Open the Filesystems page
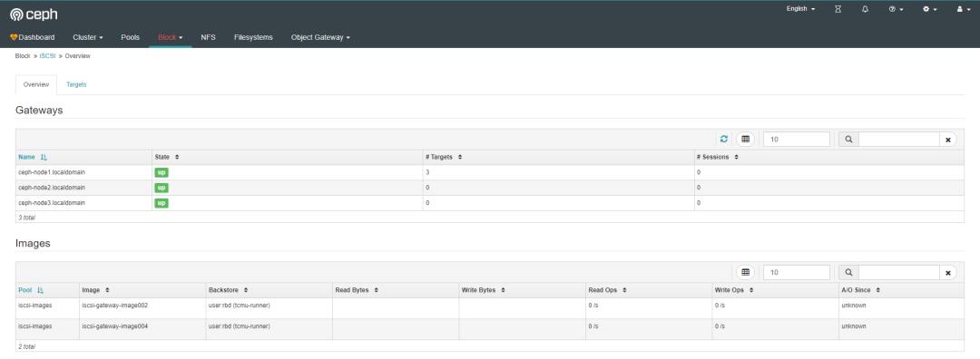980x359 pixels. click(x=253, y=37)
